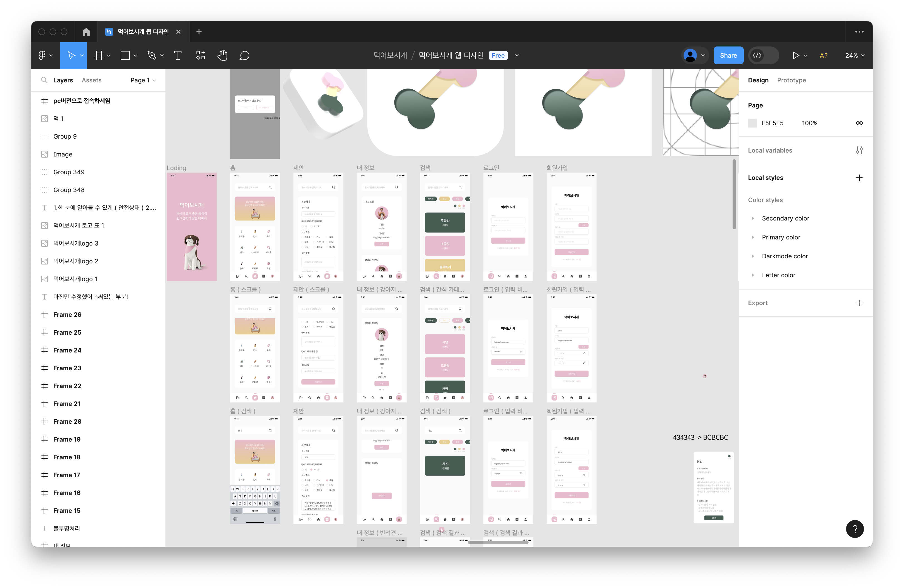Screen dimensions: 904x588
Task: Open the Page 1 dropdown
Action: 143,80
